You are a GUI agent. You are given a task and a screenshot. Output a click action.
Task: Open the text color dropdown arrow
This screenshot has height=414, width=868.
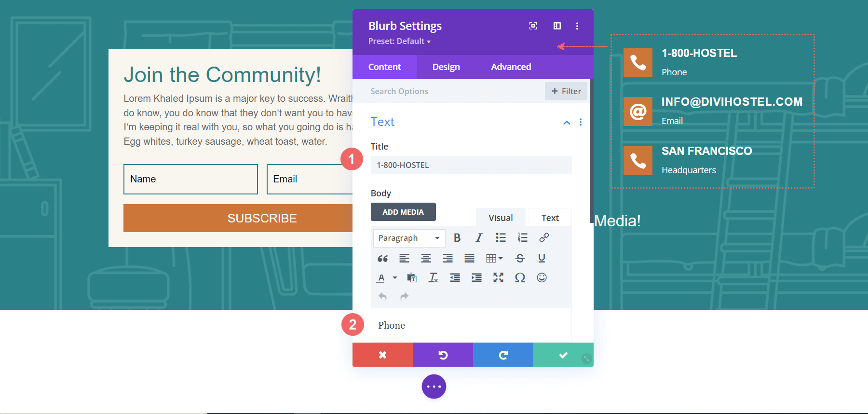click(395, 278)
